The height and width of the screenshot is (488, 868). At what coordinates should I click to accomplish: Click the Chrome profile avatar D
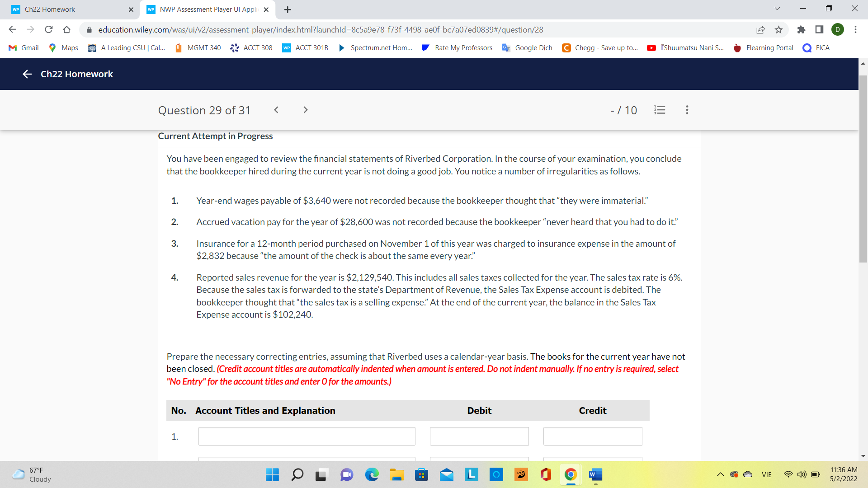click(x=838, y=29)
